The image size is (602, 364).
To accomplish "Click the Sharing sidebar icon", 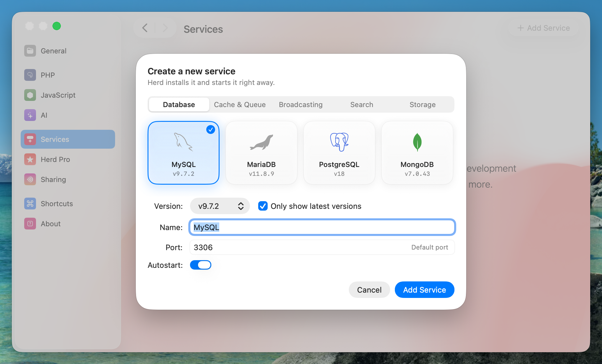I will (x=30, y=179).
